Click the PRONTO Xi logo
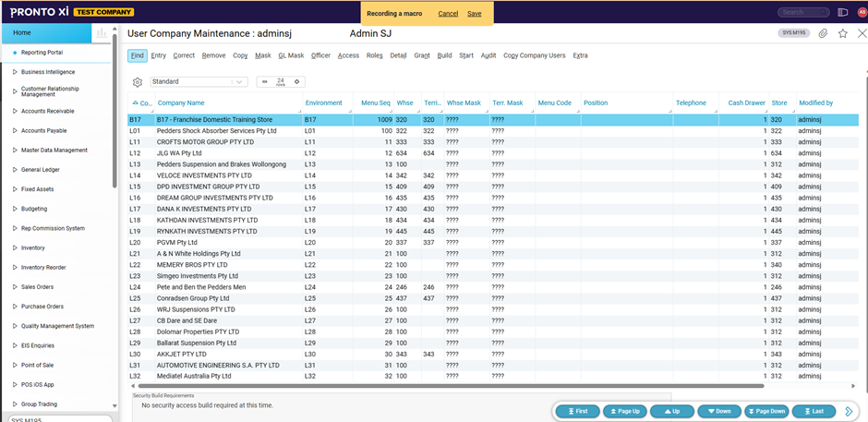 pos(40,12)
